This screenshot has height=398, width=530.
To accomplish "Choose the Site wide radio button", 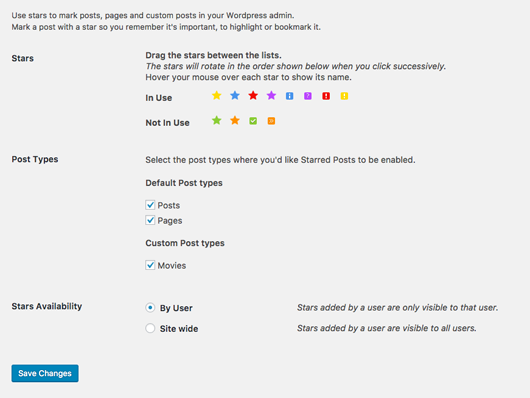I will tap(150, 328).
